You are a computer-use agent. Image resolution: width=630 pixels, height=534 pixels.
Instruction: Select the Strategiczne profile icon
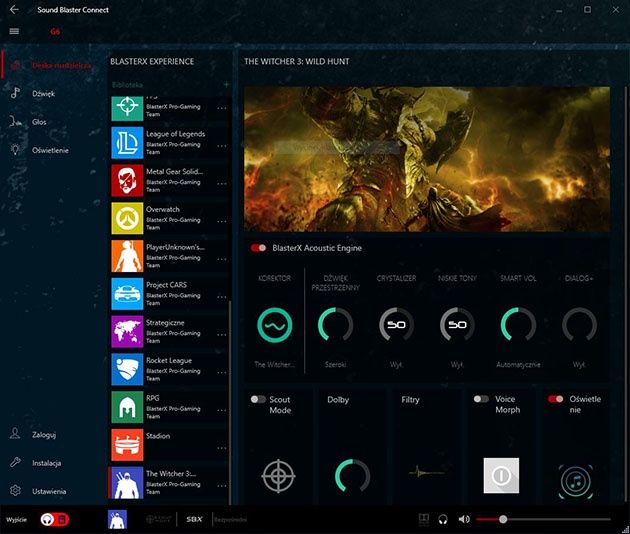pyautogui.click(x=127, y=331)
